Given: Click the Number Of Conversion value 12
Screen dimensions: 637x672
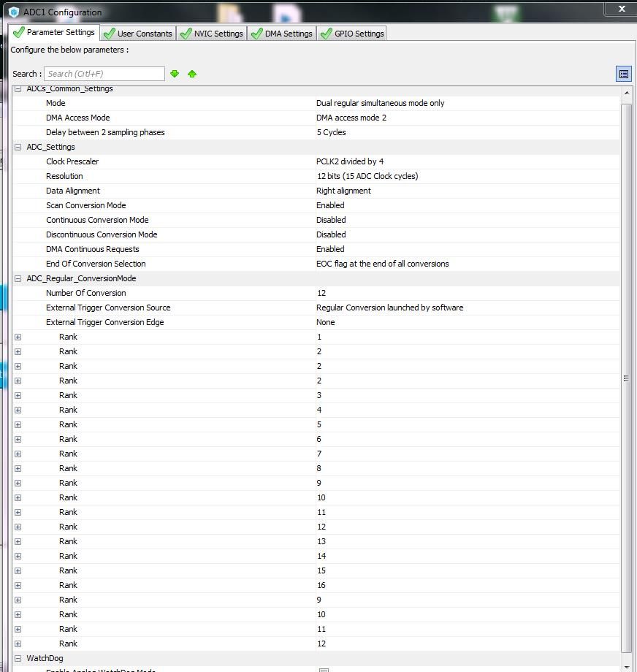Looking at the screenshot, I should [321, 293].
